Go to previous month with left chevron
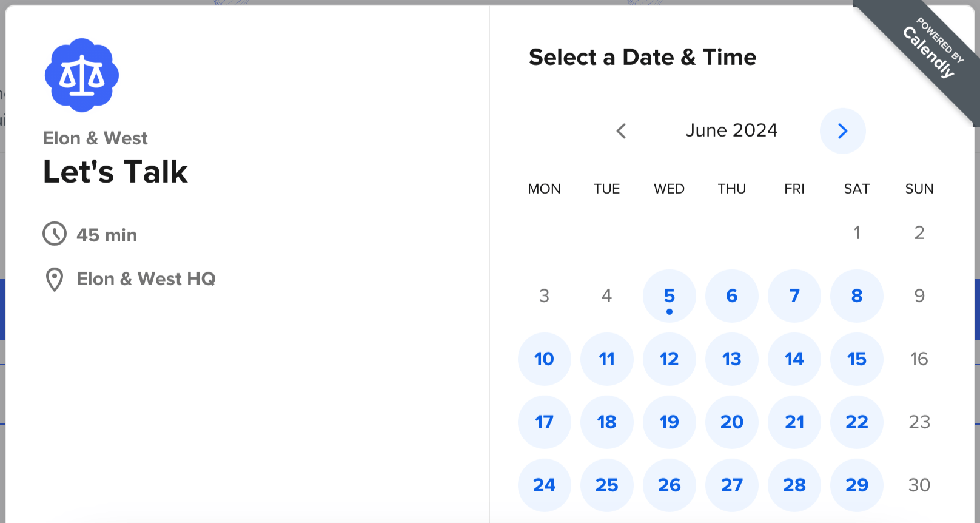Screen dimensions: 980x523 [x=621, y=131]
